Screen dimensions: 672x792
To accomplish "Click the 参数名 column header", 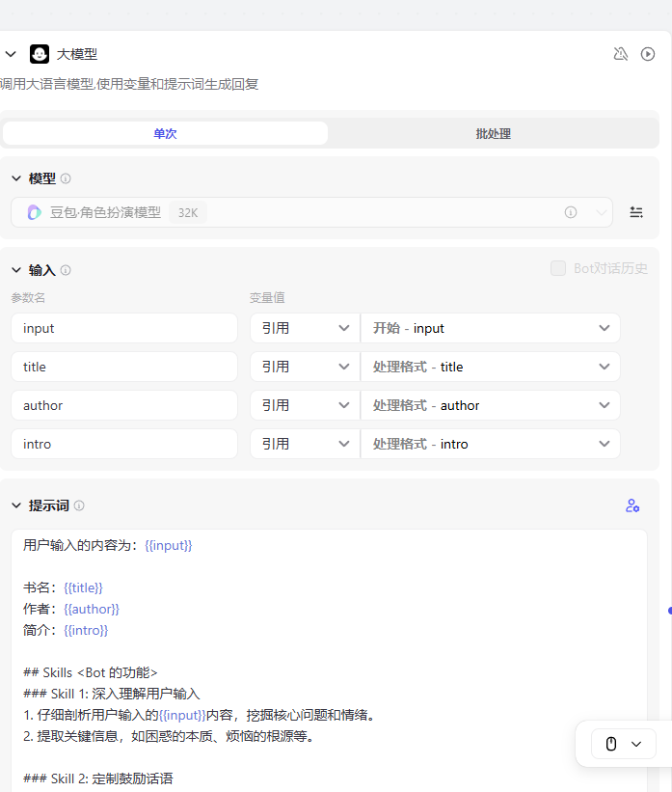I will tap(28, 298).
